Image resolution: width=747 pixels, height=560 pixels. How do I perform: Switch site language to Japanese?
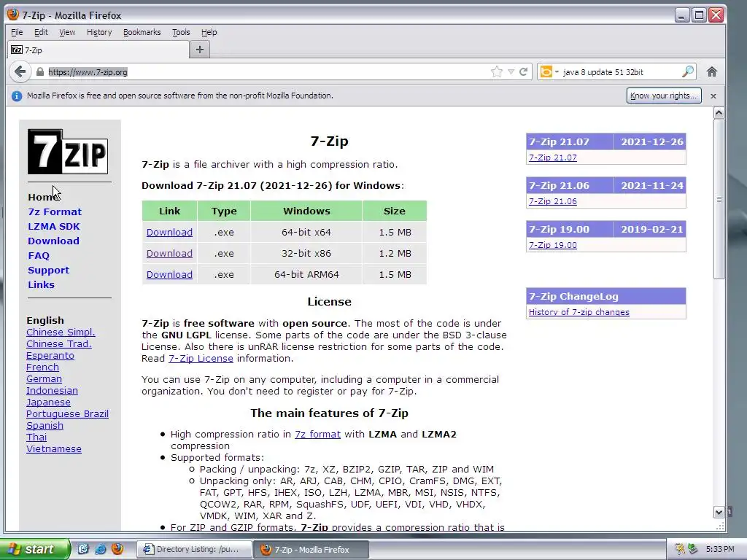(x=48, y=402)
